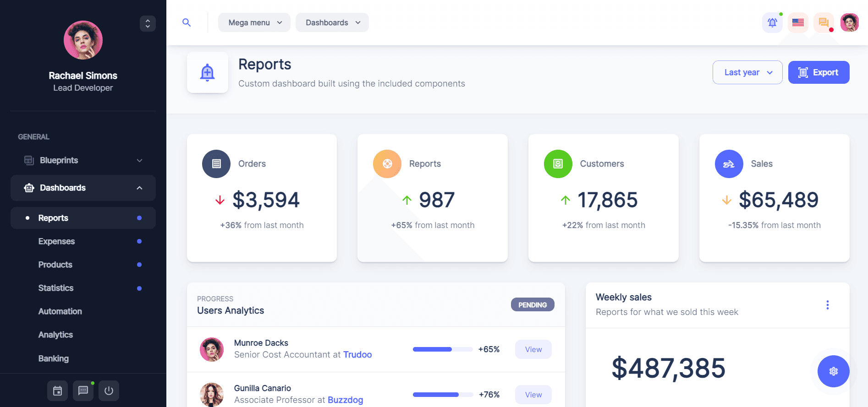Open the Mega menu dropdown

pyautogui.click(x=254, y=22)
